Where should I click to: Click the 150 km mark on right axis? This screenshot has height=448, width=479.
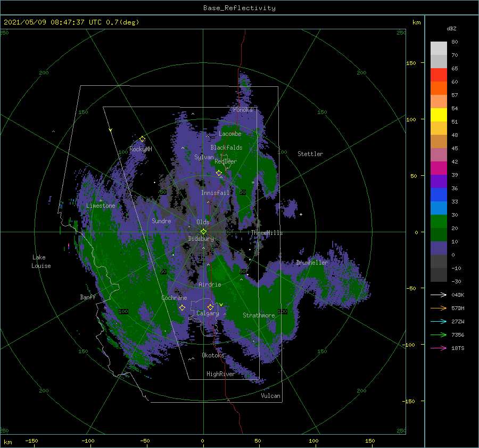(x=411, y=63)
